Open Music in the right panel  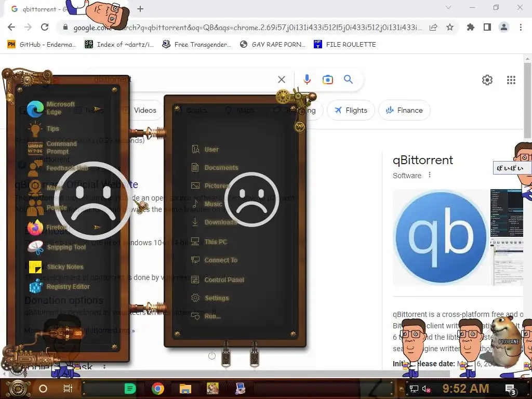tap(207, 204)
